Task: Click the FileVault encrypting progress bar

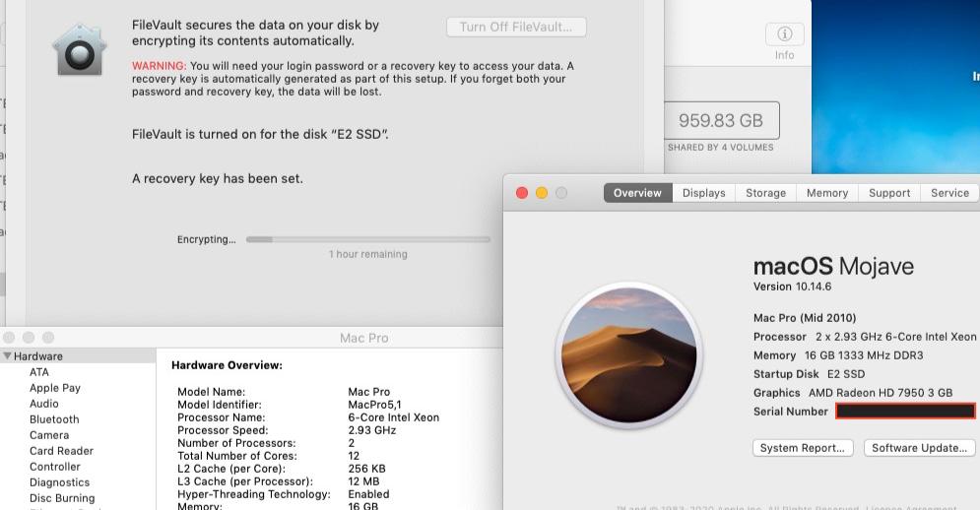Action: pos(368,239)
